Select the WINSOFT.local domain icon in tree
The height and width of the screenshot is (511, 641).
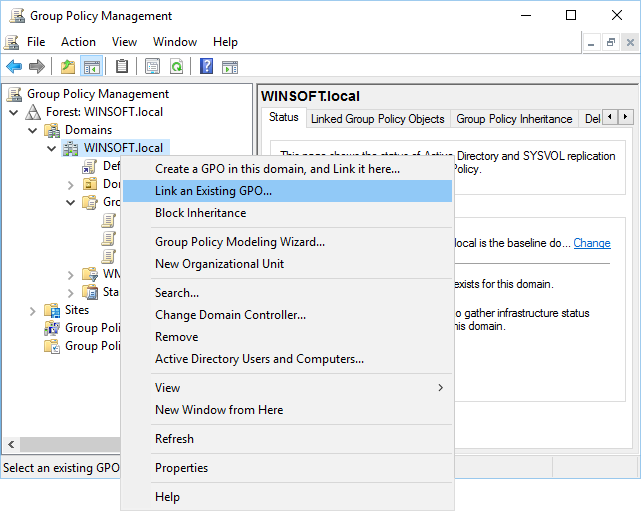(x=70, y=148)
